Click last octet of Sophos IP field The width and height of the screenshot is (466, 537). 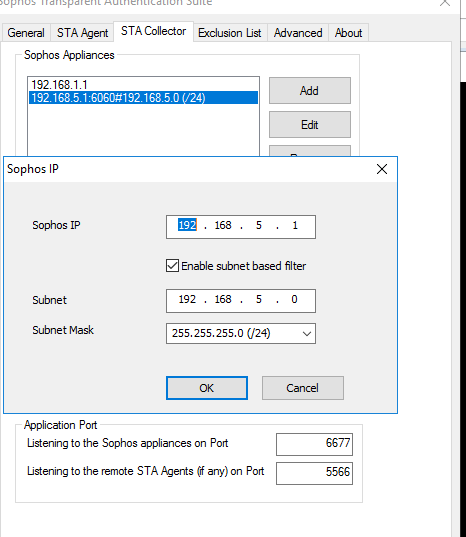(295, 225)
